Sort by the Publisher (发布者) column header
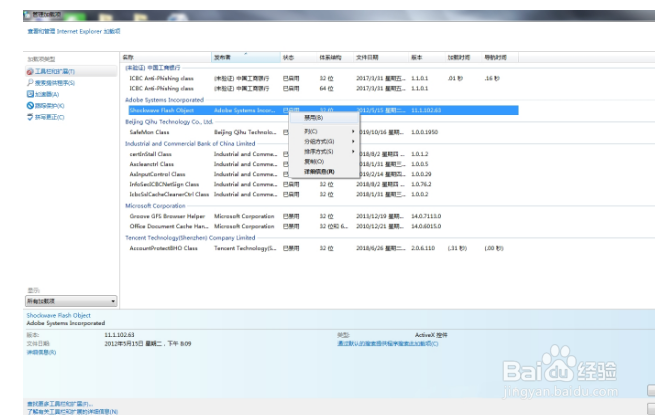The height and width of the screenshot is (415, 655). tap(246, 57)
